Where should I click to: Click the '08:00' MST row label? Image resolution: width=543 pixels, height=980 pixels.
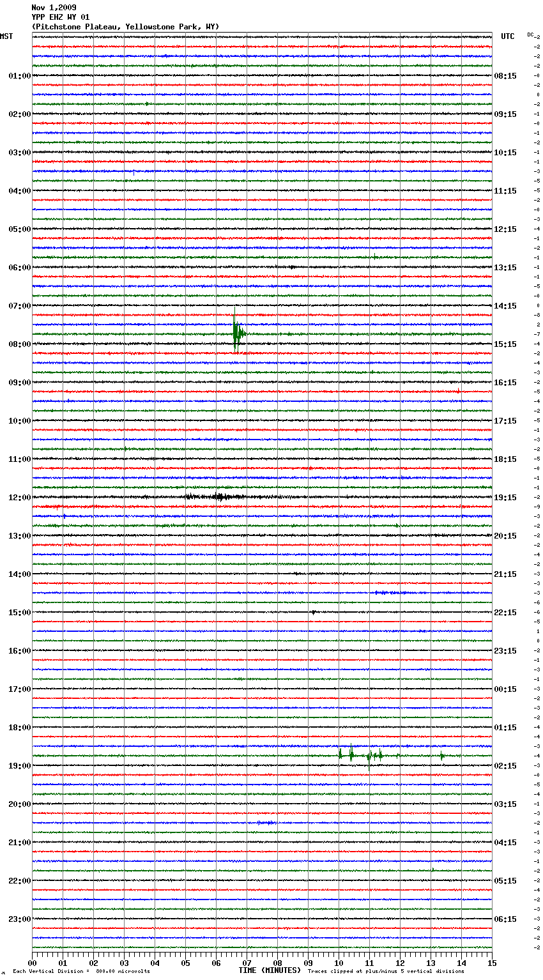19,344
